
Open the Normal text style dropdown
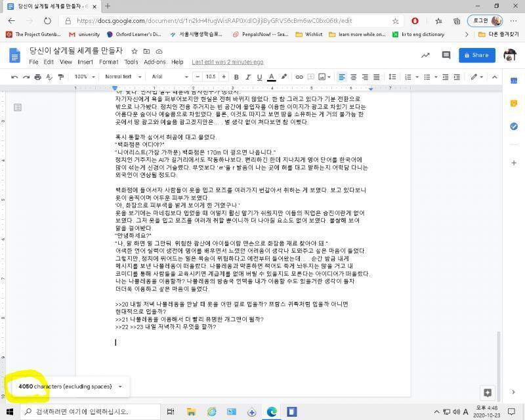[123, 77]
